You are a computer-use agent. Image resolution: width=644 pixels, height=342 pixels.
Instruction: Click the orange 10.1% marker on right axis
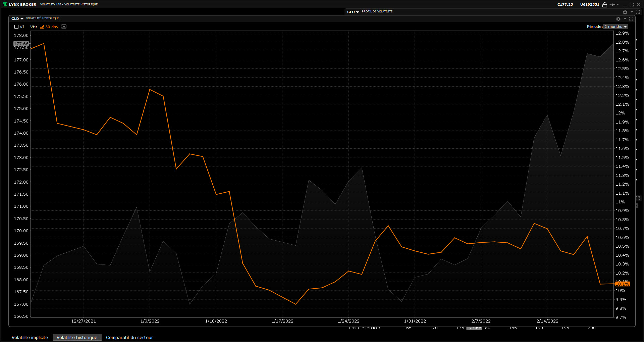coord(622,284)
